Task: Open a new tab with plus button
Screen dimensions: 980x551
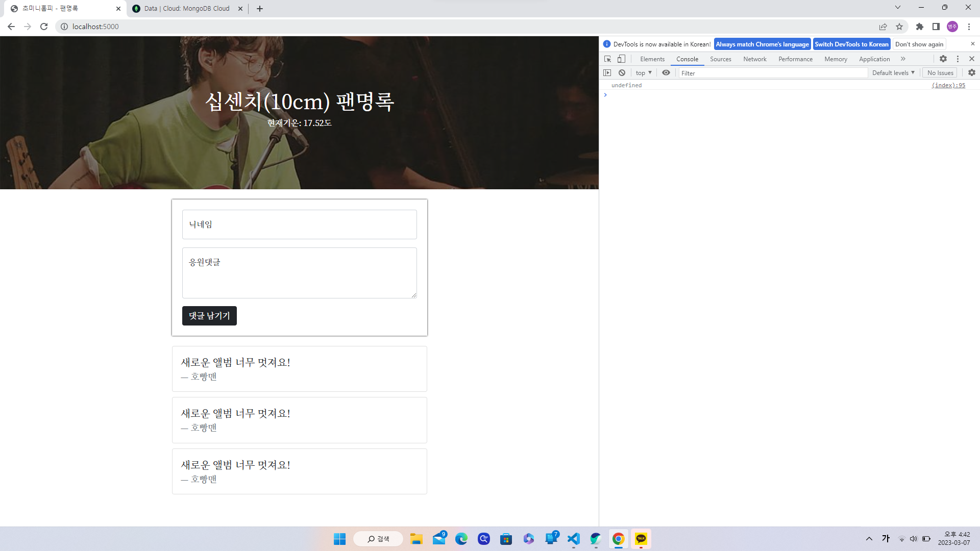Action: point(260,9)
